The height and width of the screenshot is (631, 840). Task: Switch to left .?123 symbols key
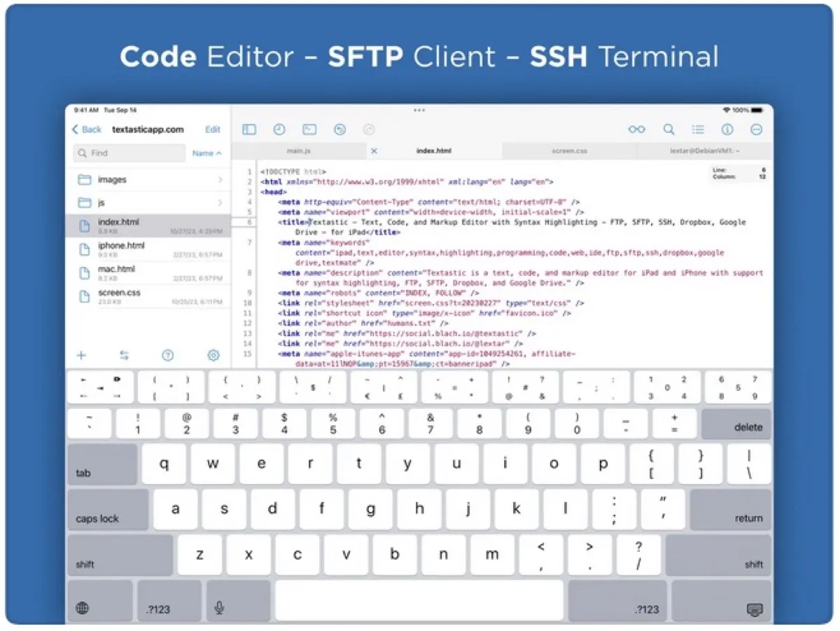pyautogui.click(x=169, y=601)
